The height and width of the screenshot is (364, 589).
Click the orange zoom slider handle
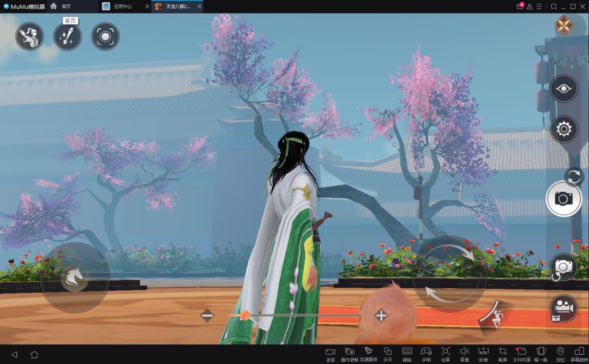pos(245,315)
